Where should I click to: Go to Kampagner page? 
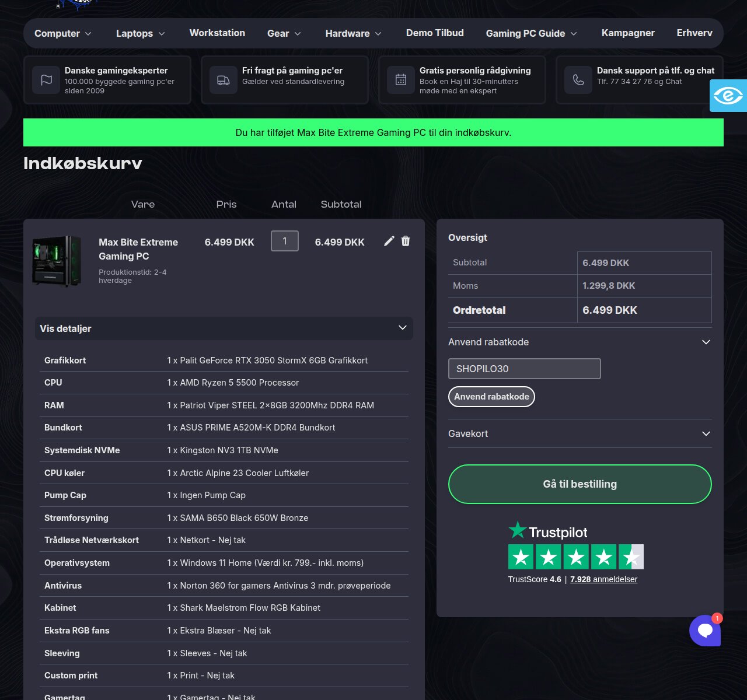(628, 33)
